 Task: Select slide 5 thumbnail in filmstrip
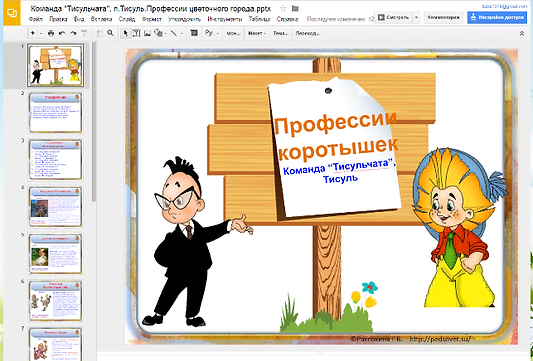[55, 254]
